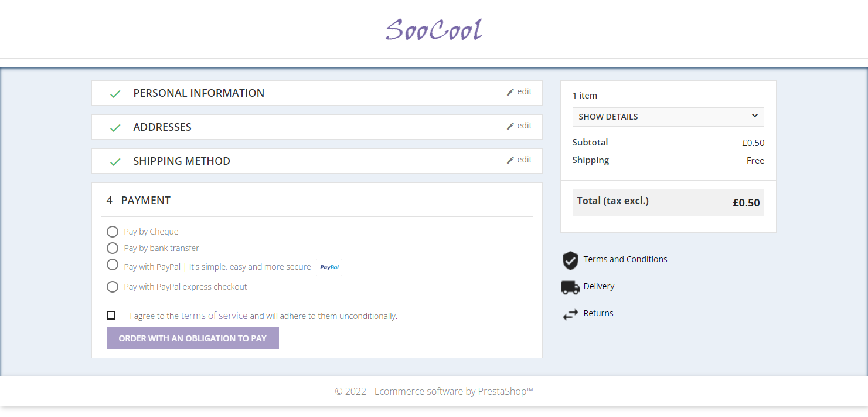Click pencil icon in Shipping Method row
Viewport: 868px width, 417px height.
(x=510, y=160)
